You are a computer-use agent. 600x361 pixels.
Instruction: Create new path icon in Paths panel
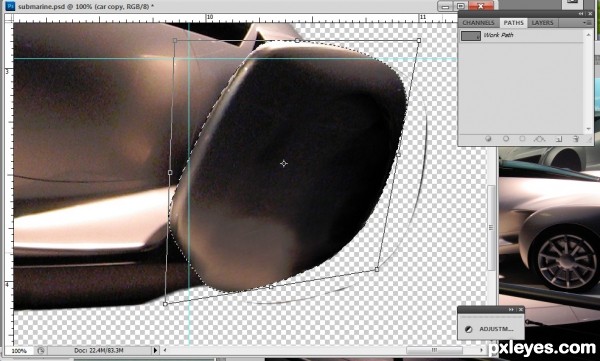click(559, 139)
